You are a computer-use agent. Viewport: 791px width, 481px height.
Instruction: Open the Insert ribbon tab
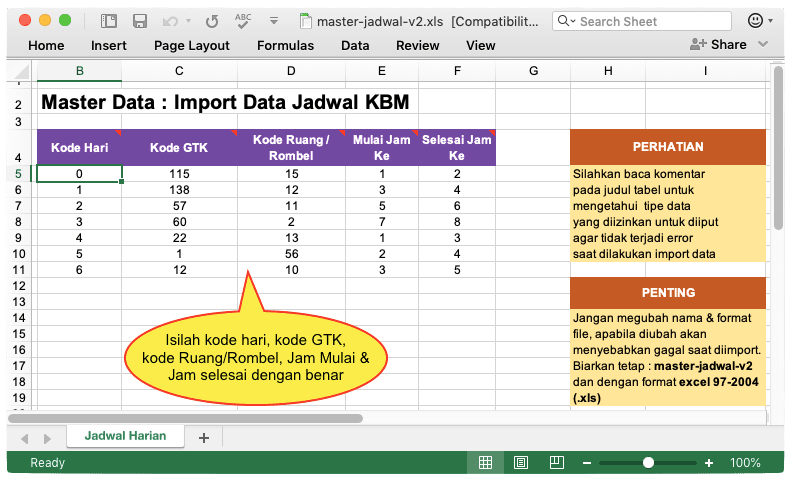pos(108,45)
